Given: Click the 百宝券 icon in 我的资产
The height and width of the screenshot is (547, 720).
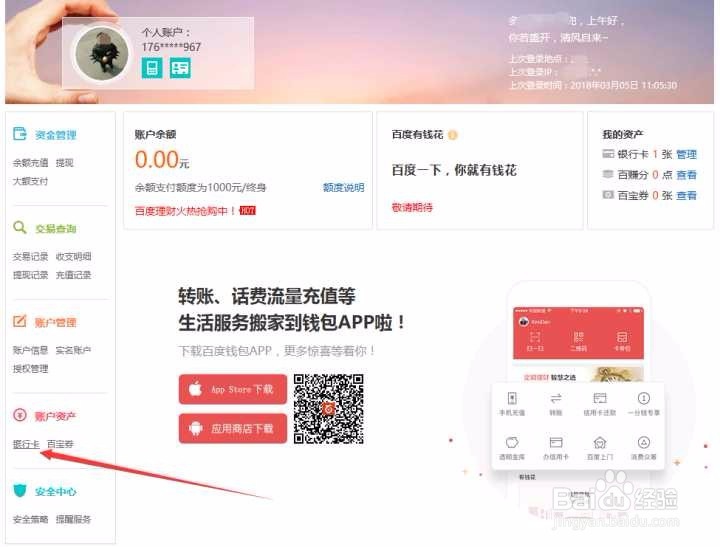Looking at the screenshot, I should [x=608, y=195].
